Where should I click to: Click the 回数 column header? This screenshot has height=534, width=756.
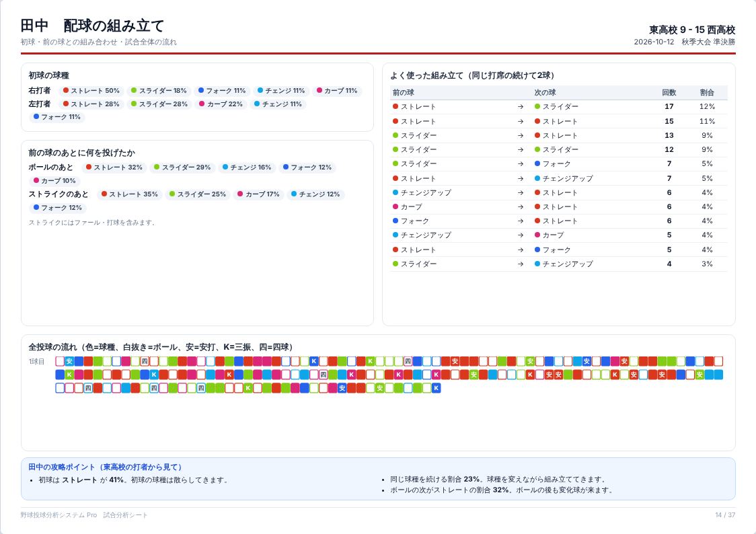[x=669, y=93]
